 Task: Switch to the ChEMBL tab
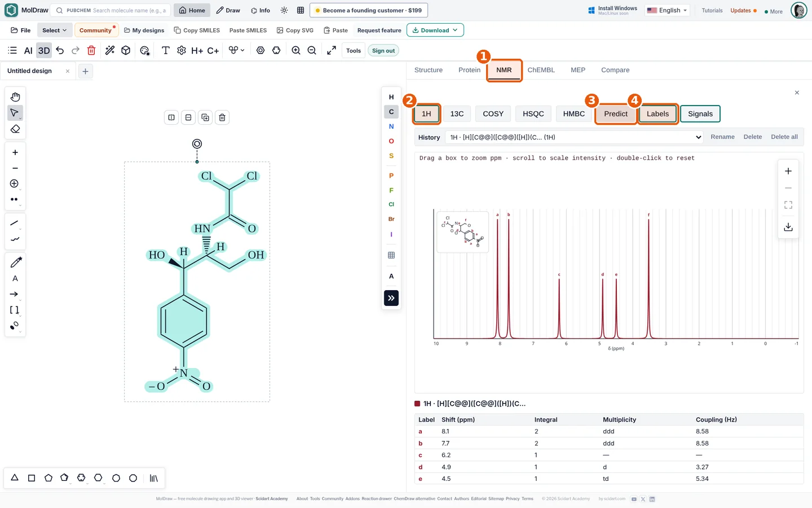541,70
